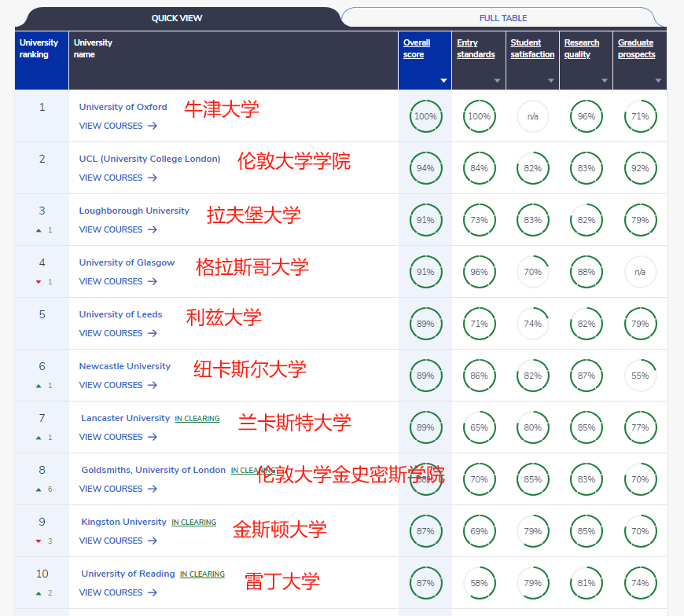Click Reading's up 2 rank change indicator
Screen dimensions: 684x616
tap(43, 593)
